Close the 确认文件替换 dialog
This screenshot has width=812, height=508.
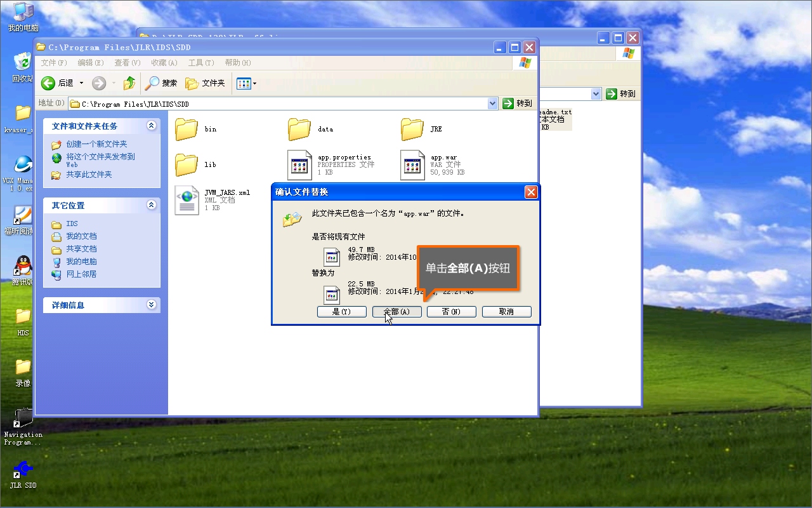[x=532, y=192]
